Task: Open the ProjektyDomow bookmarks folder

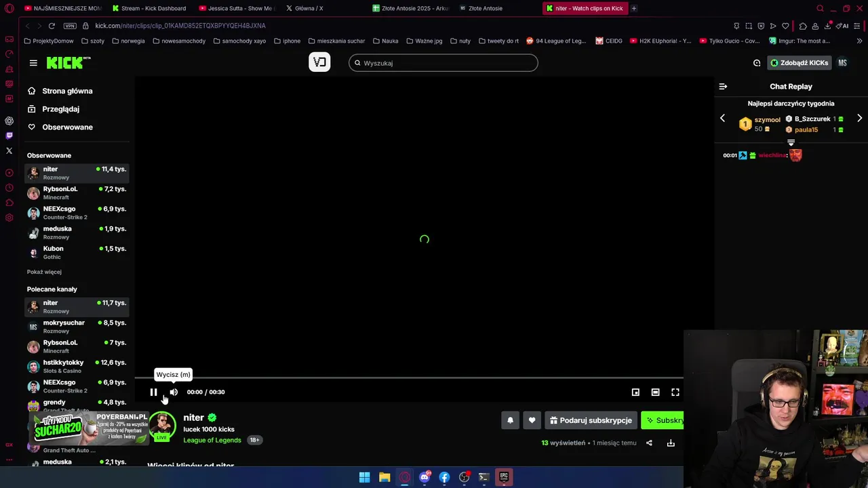Action: (49, 41)
